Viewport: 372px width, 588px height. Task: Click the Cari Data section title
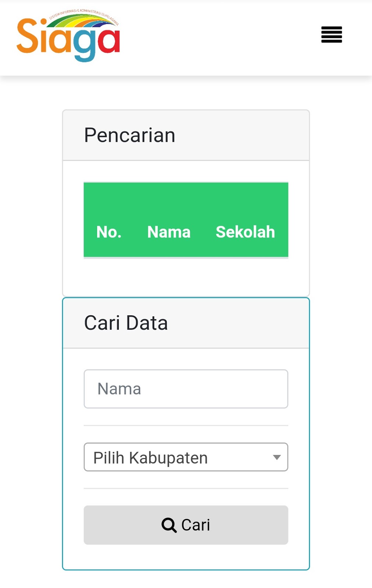pyautogui.click(x=126, y=323)
